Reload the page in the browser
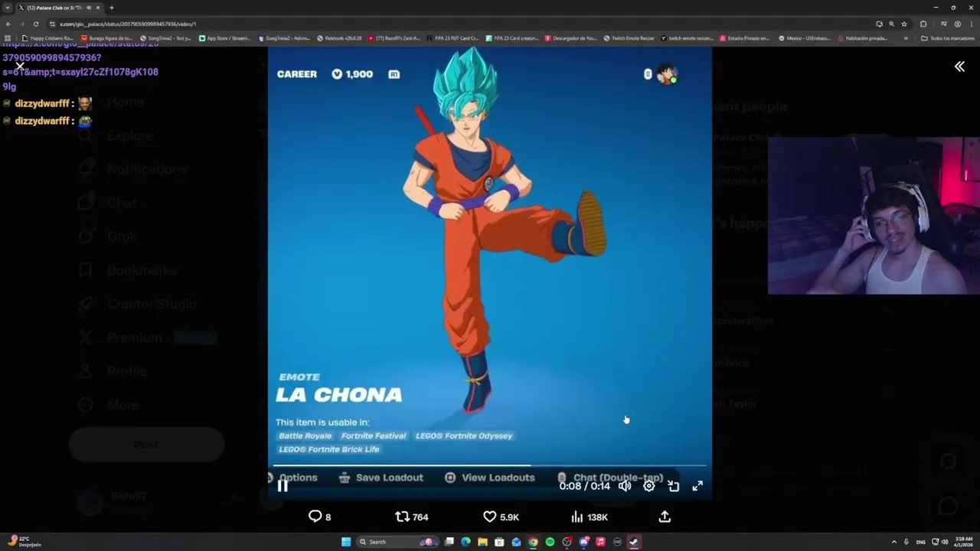The width and height of the screenshot is (980, 551). coord(35,24)
